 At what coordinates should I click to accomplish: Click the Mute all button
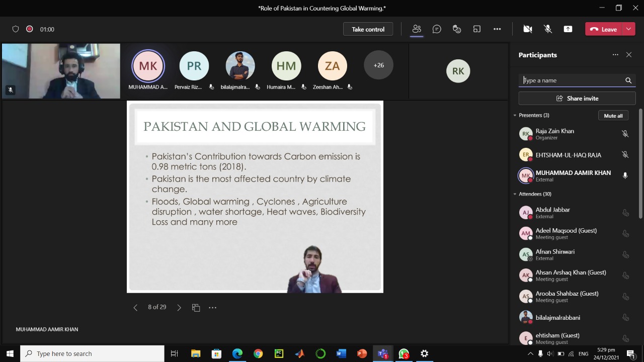pyautogui.click(x=613, y=116)
